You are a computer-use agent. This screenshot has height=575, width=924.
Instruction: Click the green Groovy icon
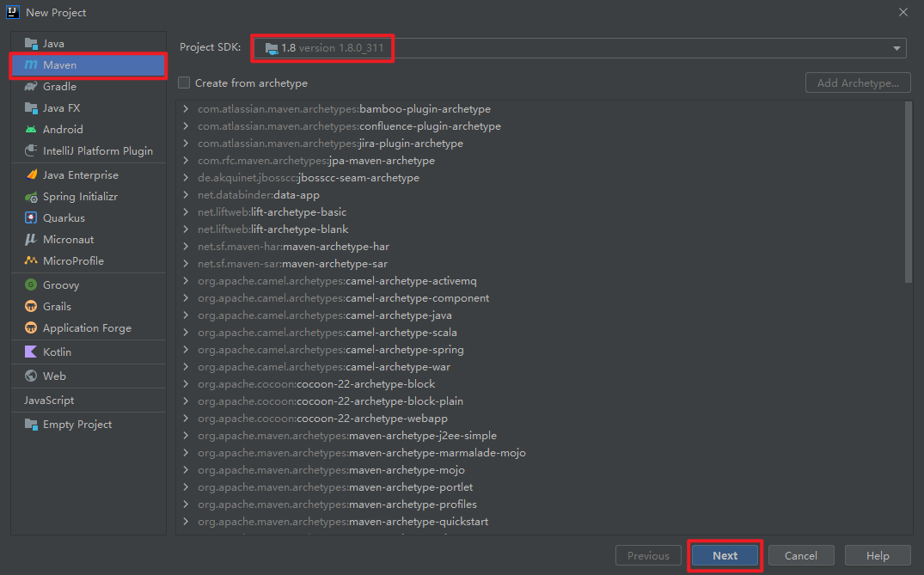coord(31,284)
